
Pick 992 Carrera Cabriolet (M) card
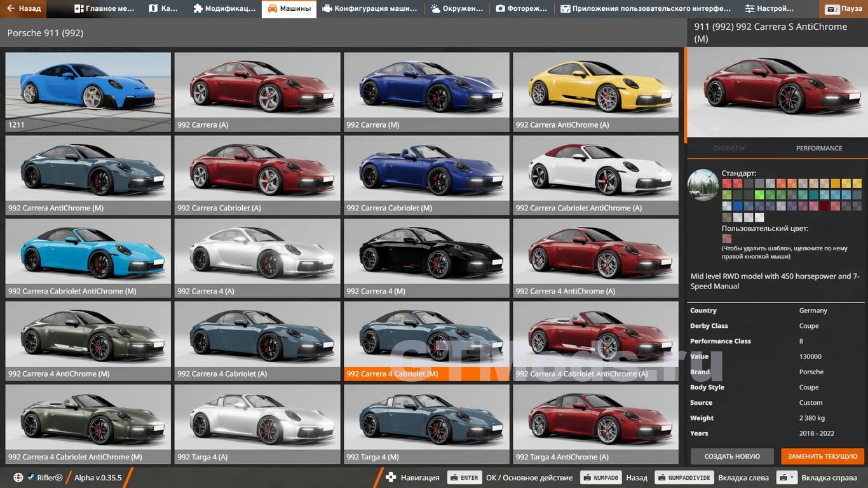426,175
